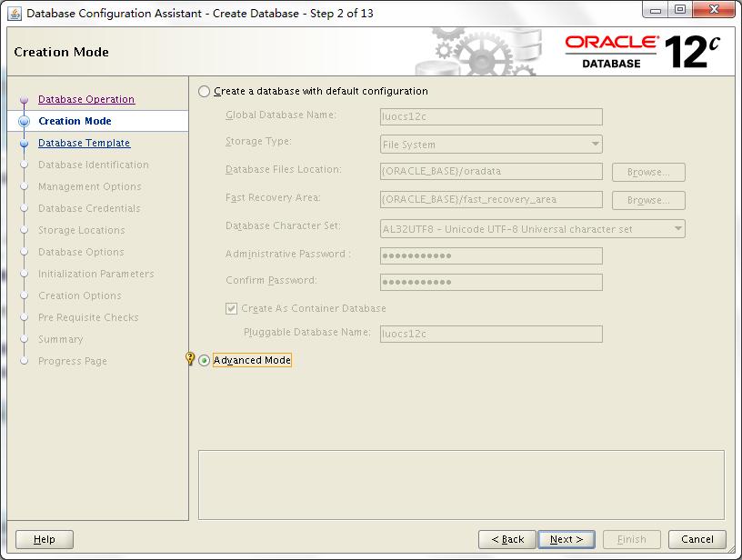
Task: Click Database Options step in sidebar
Action: pyautogui.click(x=81, y=252)
